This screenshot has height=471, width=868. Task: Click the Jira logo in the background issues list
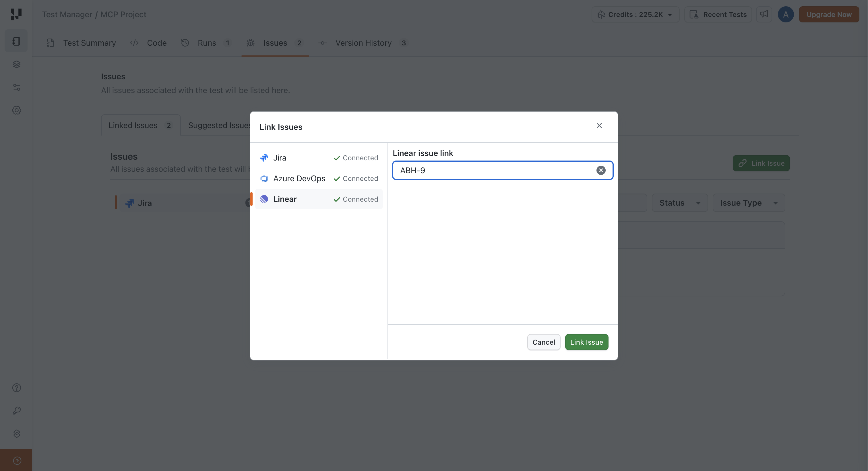(x=130, y=203)
